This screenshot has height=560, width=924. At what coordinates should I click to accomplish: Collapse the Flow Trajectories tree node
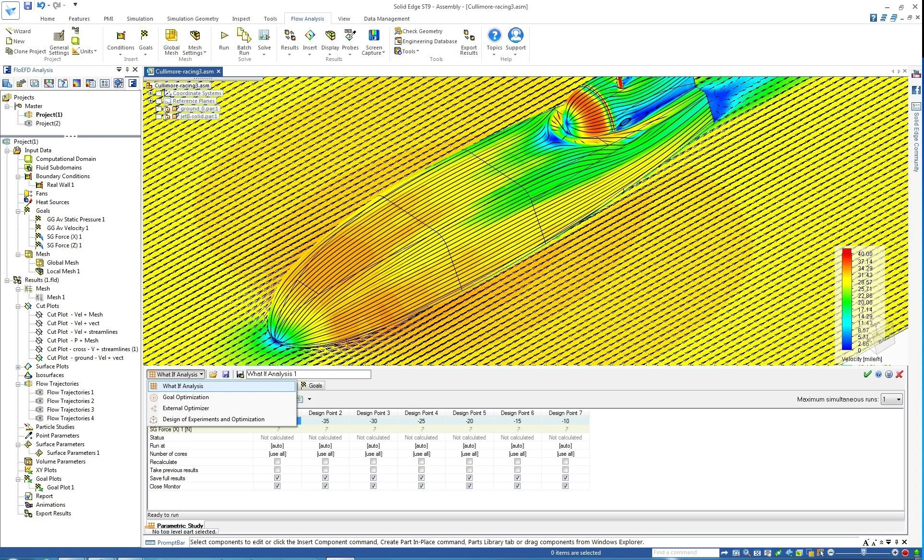click(x=18, y=384)
